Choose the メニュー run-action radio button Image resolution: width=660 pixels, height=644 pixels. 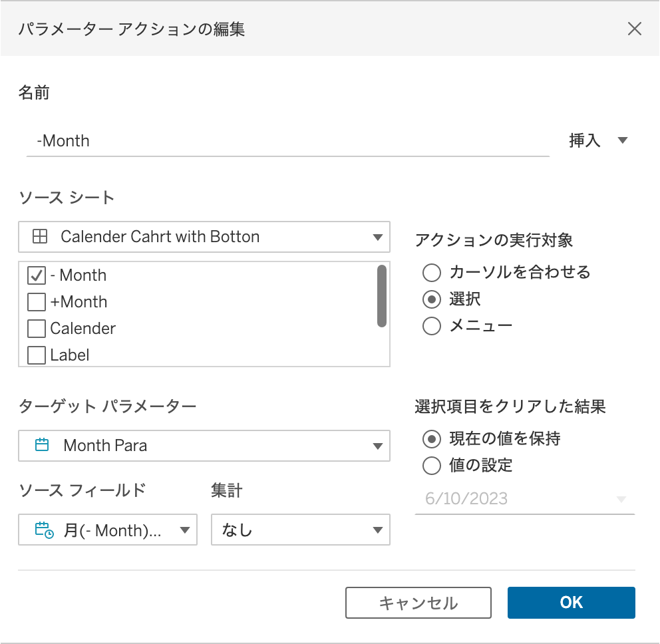tap(432, 326)
